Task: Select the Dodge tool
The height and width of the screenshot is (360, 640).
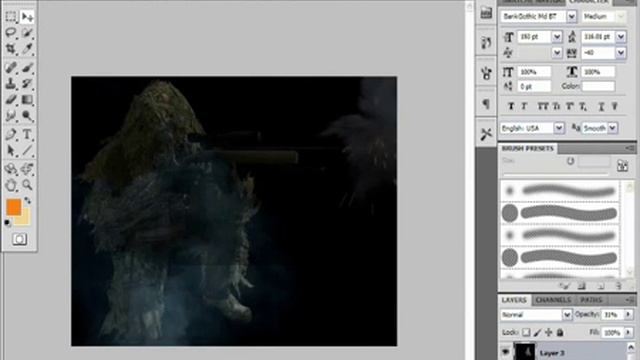Action: [x=27, y=116]
